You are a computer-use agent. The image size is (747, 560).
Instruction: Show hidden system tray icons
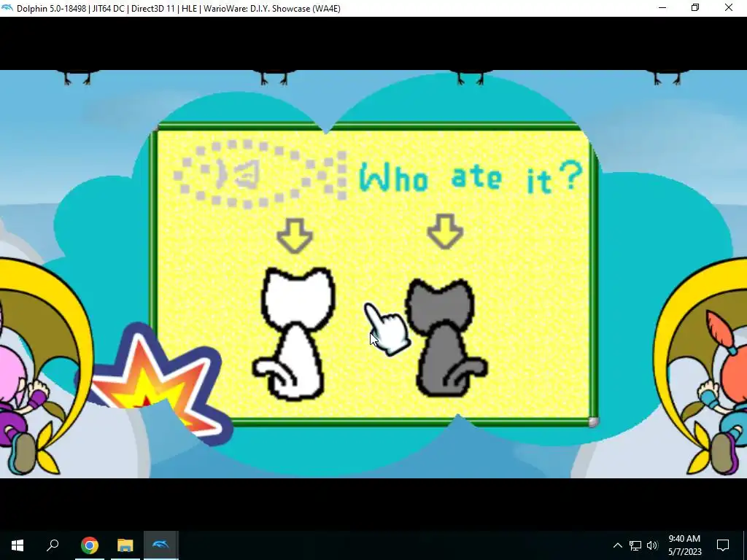617,545
